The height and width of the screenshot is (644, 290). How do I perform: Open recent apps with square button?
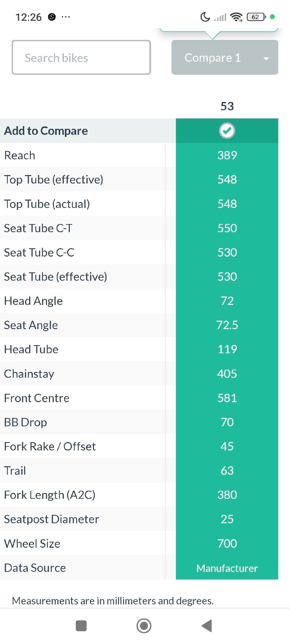pyautogui.click(x=81, y=626)
